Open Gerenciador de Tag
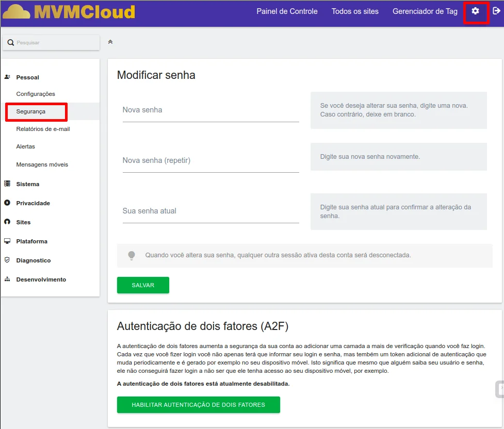The image size is (504, 429). click(x=425, y=11)
